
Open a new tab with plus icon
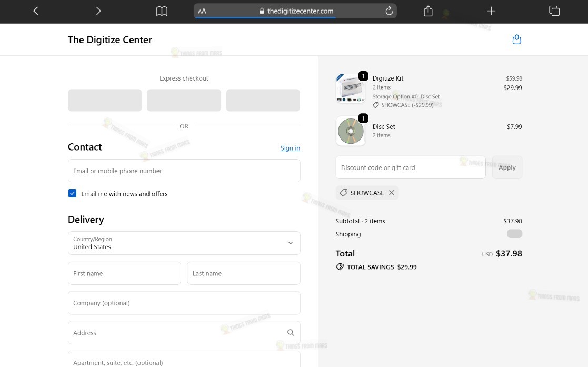click(x=491, y=11)
